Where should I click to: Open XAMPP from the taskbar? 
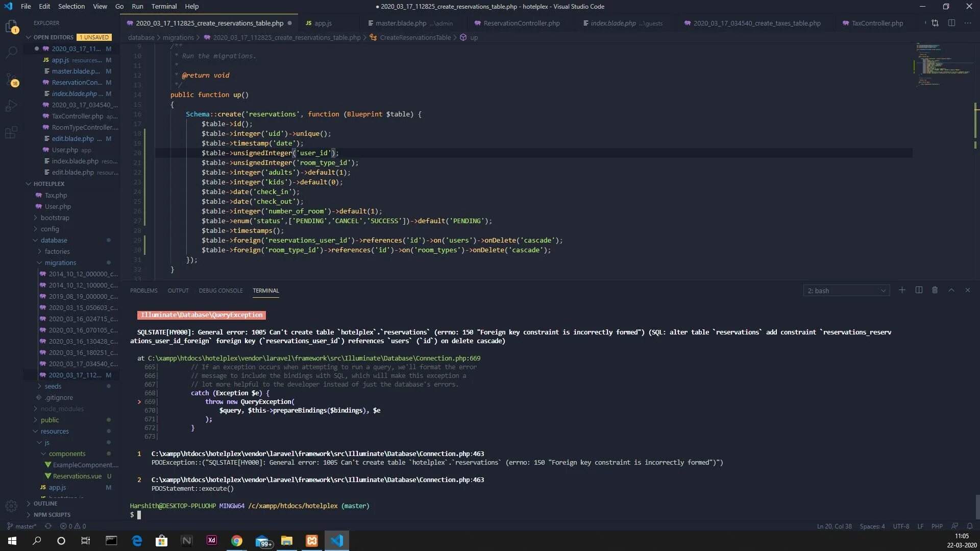tap(312, 541)
